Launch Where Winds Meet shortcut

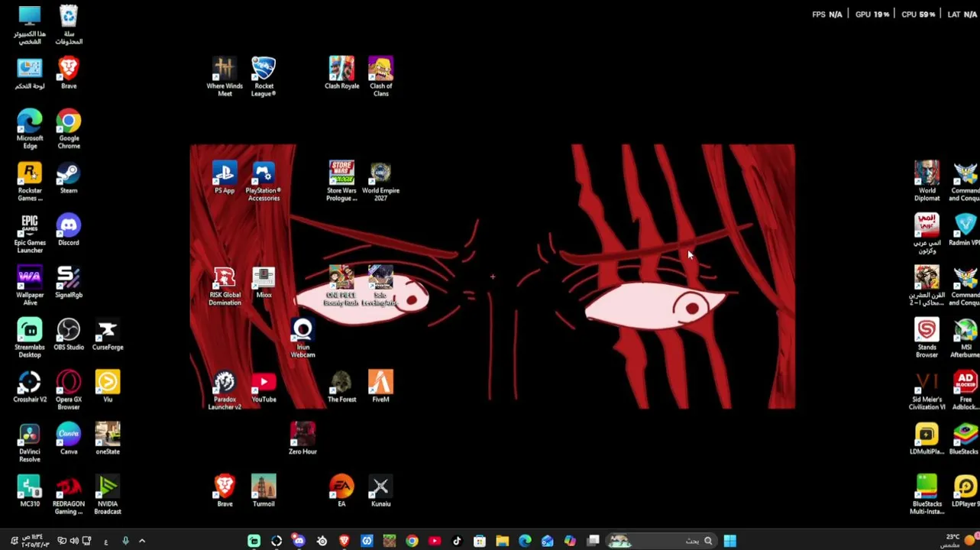(x=225, y=76)
